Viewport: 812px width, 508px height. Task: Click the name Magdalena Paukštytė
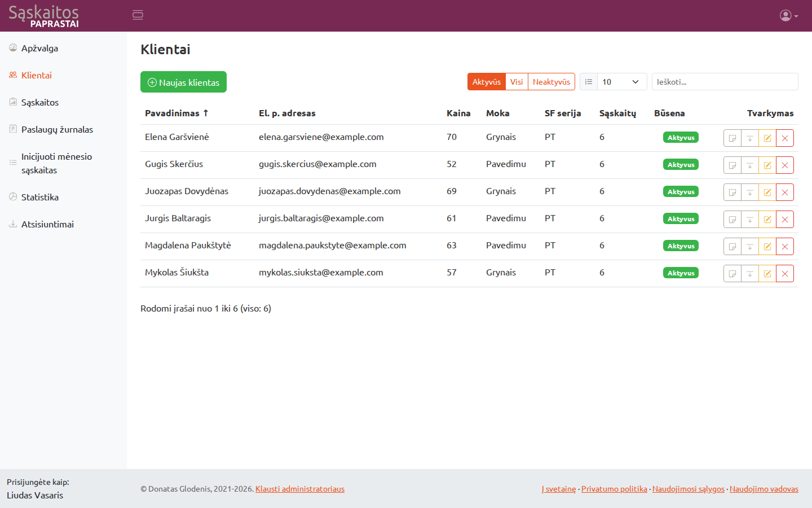click(188, 246)
